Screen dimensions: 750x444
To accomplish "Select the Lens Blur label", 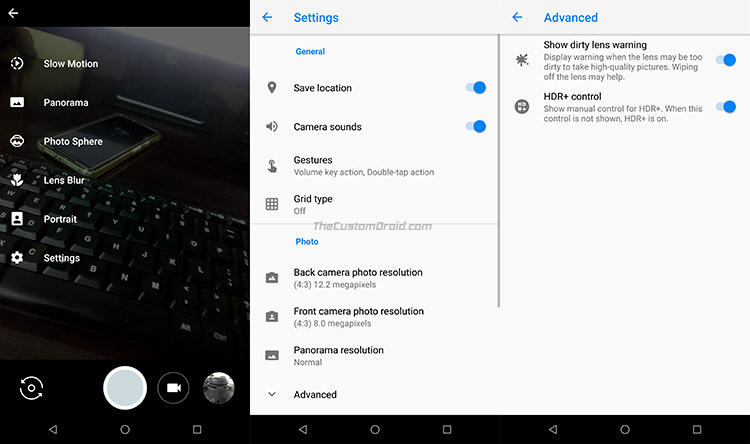I will coord(64,180).
